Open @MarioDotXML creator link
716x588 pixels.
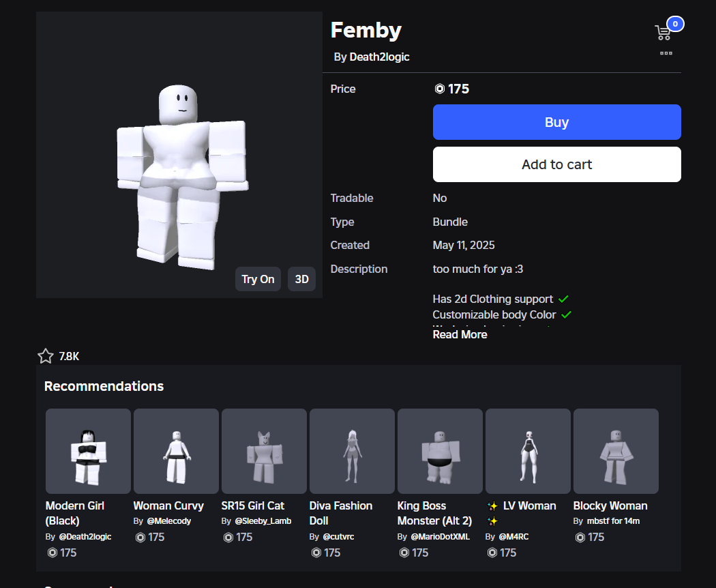441,536
